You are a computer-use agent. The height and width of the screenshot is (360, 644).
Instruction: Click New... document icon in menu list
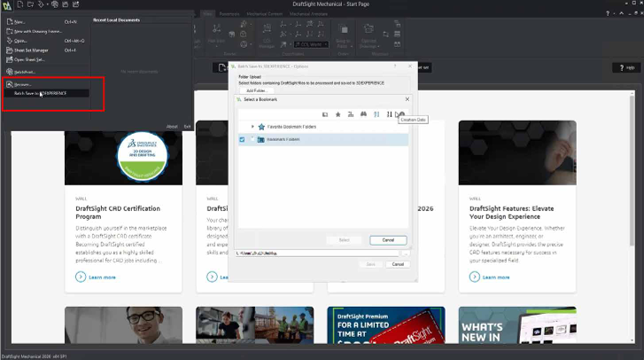pyautogui.click(x=10, y=22)
